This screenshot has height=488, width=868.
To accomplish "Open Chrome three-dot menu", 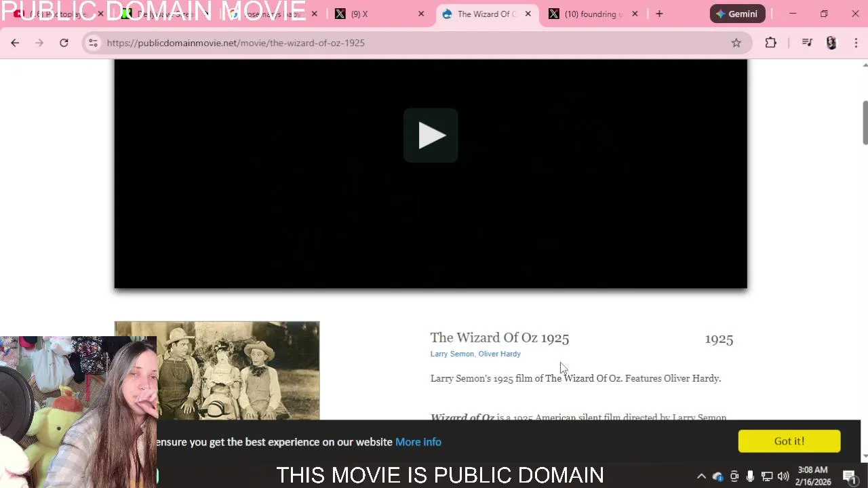I will tap(856, 43).
